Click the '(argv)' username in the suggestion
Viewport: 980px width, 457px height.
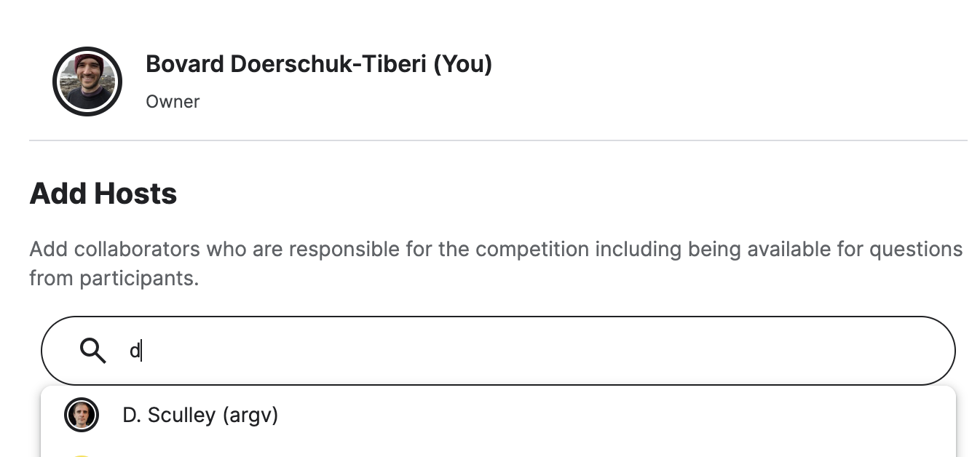click(x=250, y=416)
